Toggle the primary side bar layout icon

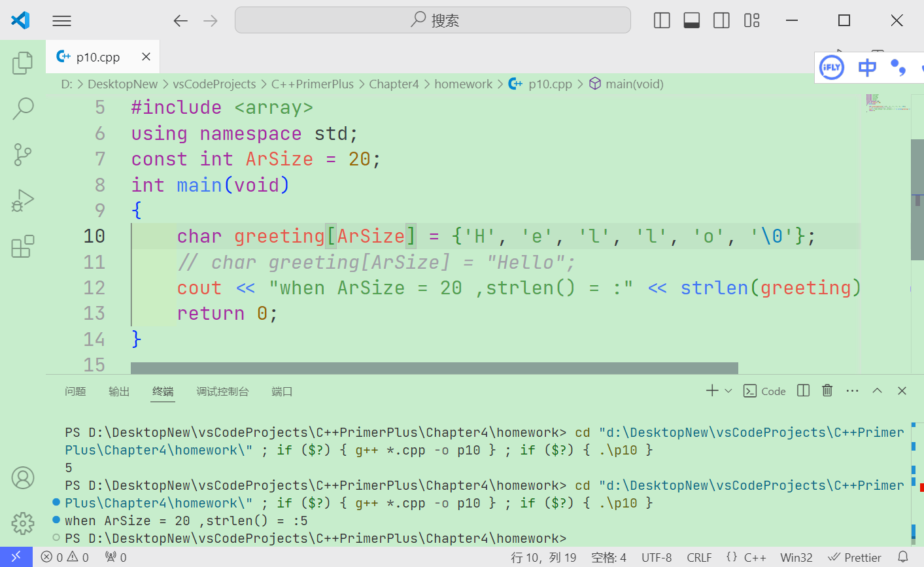662,21
